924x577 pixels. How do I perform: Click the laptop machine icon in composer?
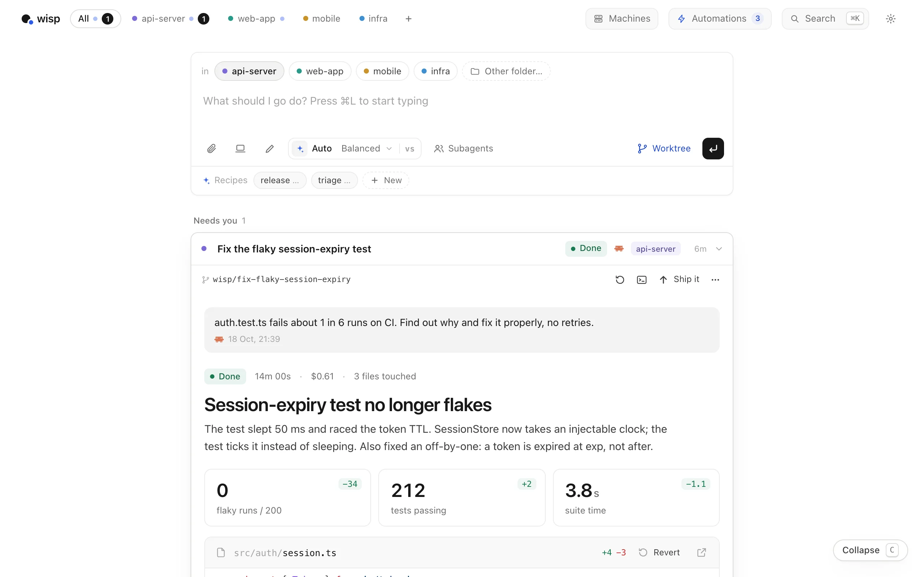point(240,149)
